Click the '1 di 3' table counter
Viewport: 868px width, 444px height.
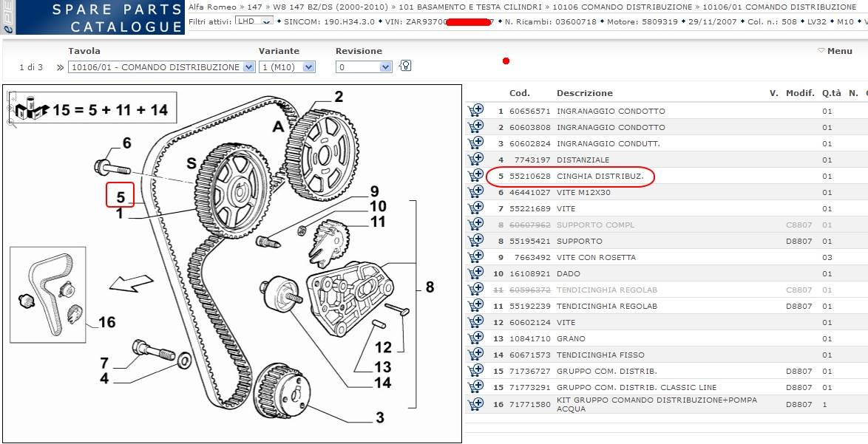(31, 67)
